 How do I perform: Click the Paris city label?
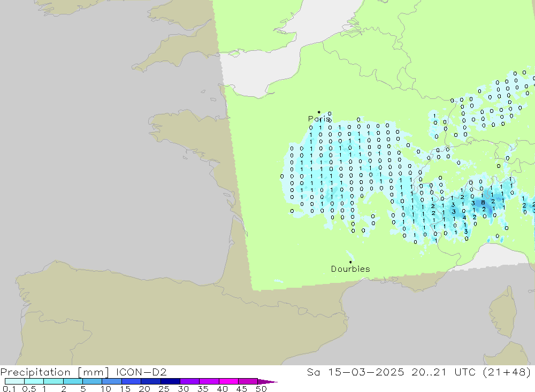click(319, 119)
